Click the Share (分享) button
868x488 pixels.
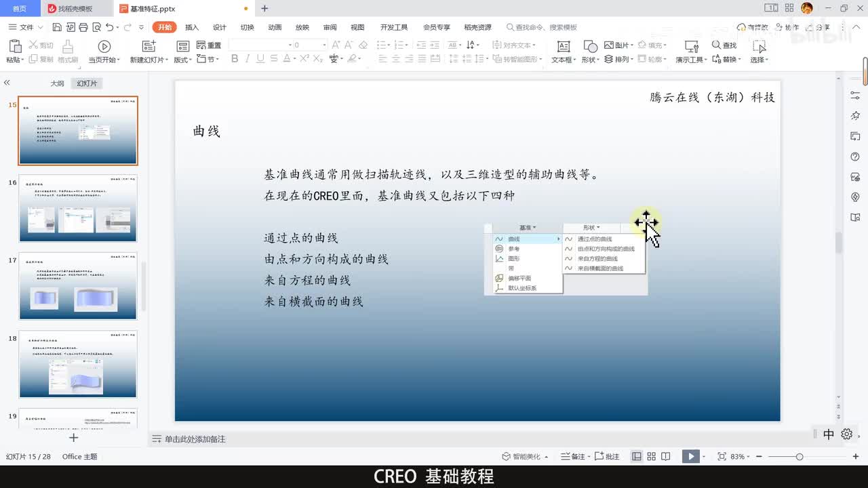pos(818,27)
